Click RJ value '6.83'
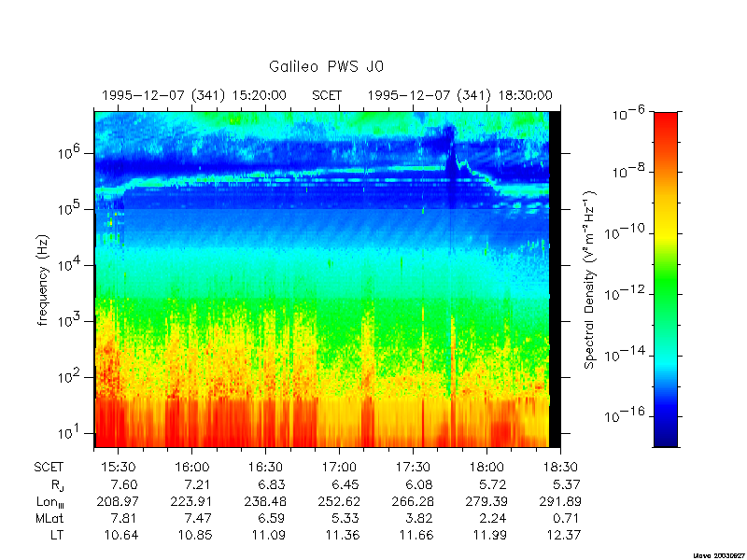This screenshot has height=560, width=747. (271, 484)
